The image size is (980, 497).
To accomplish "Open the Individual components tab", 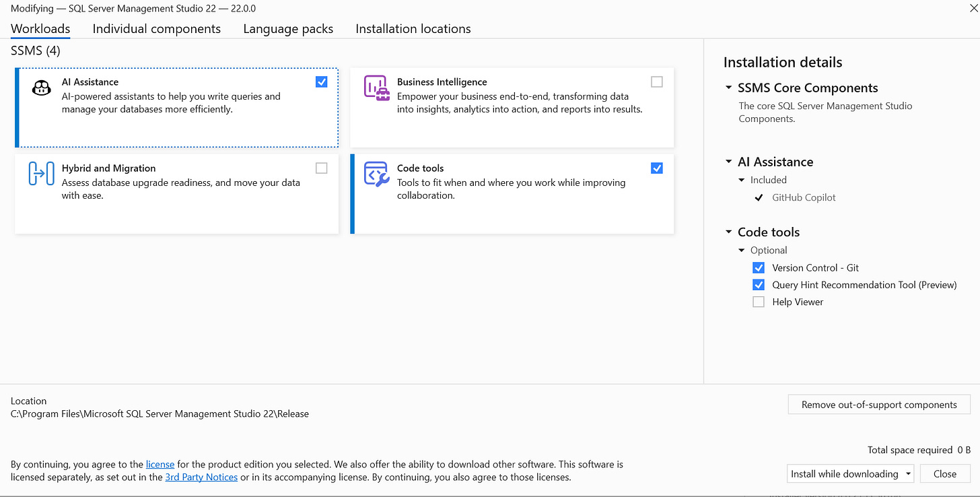I will pyautogui.click(x=157, y=29).
